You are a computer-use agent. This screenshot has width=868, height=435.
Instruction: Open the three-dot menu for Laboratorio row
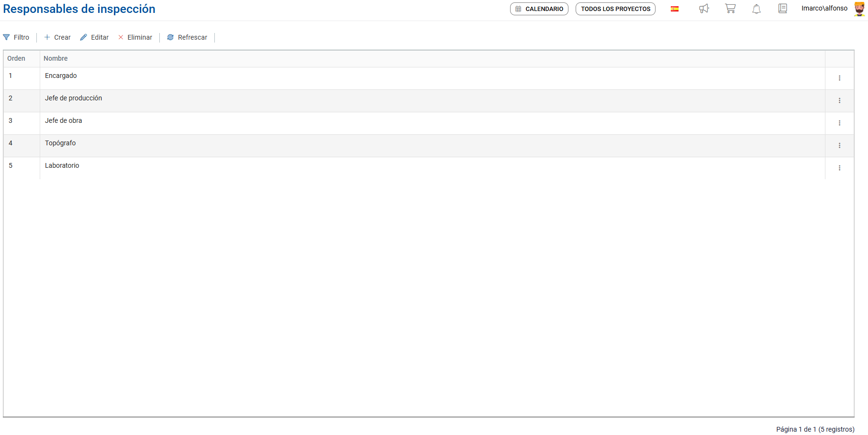pos(839,168)
